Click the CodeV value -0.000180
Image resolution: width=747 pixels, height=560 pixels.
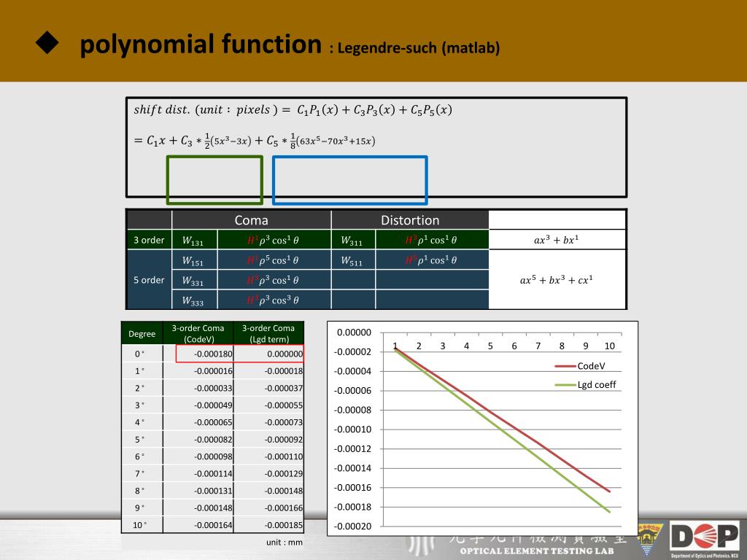point(213,354)
